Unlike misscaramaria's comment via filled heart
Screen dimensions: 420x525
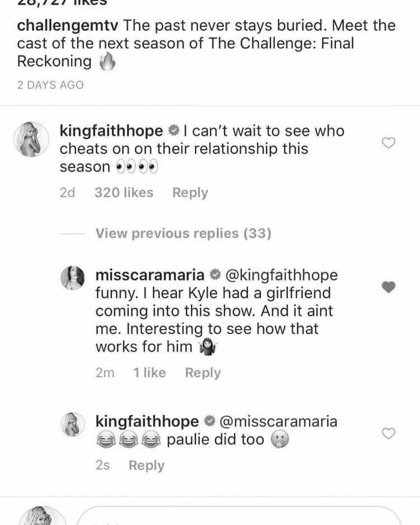[x=389, y=287]
